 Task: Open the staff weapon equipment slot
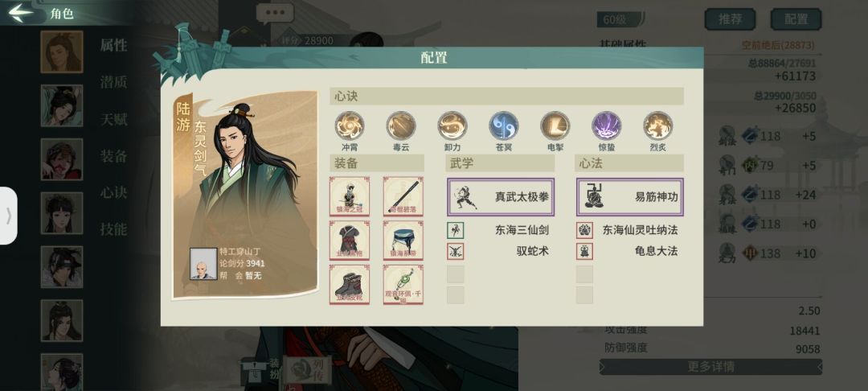[403, 196]
